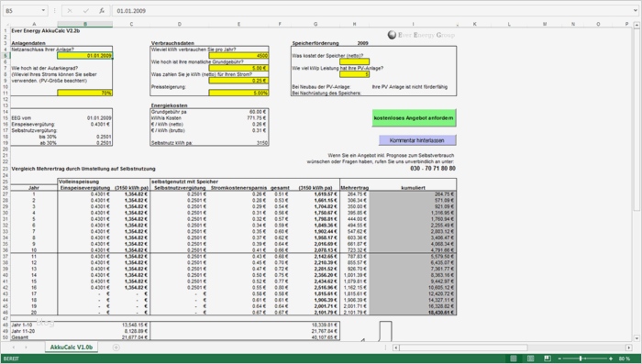Select column K header

[474, 24]
